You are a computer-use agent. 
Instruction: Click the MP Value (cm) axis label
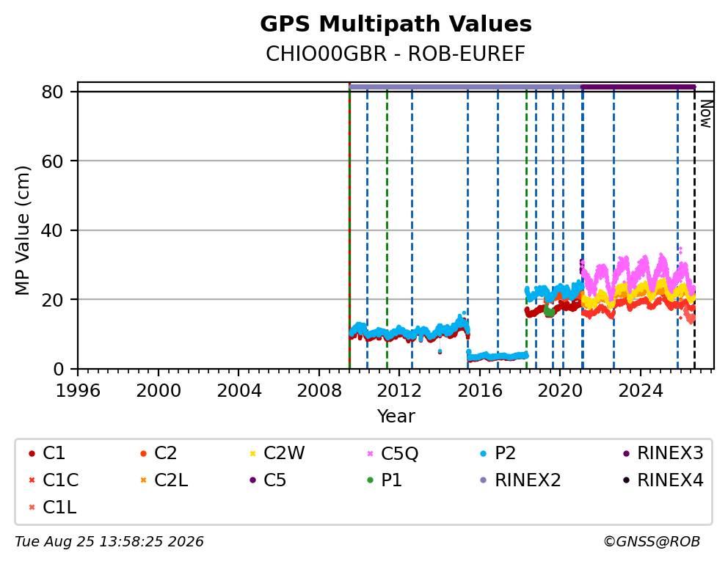(22, 230)
